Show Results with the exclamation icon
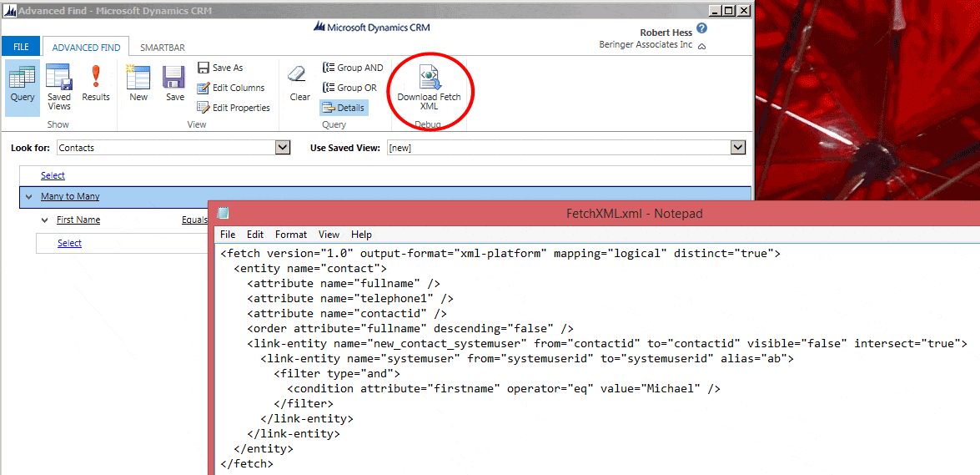This screenshot has height=475, width=980. [96, 84]
